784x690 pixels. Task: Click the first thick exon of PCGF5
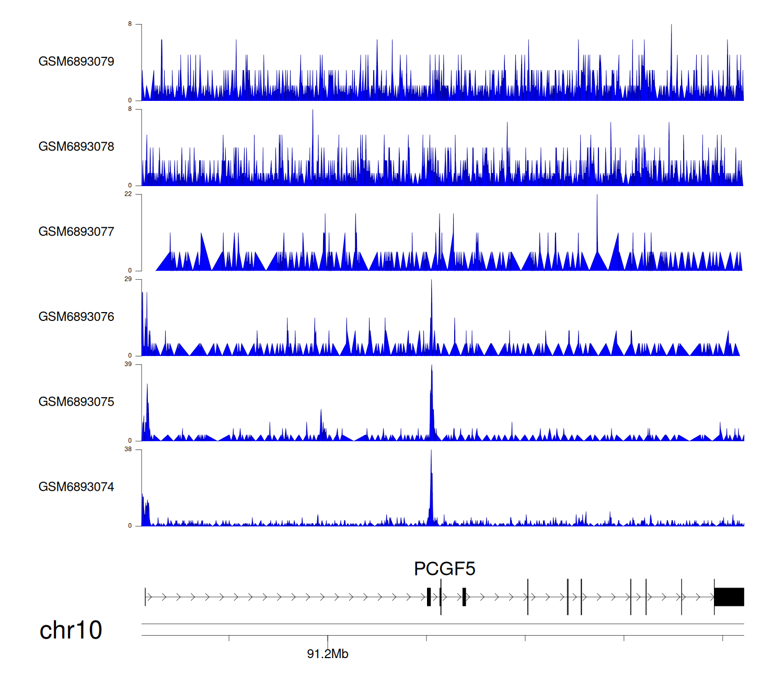tap(429, 597)
